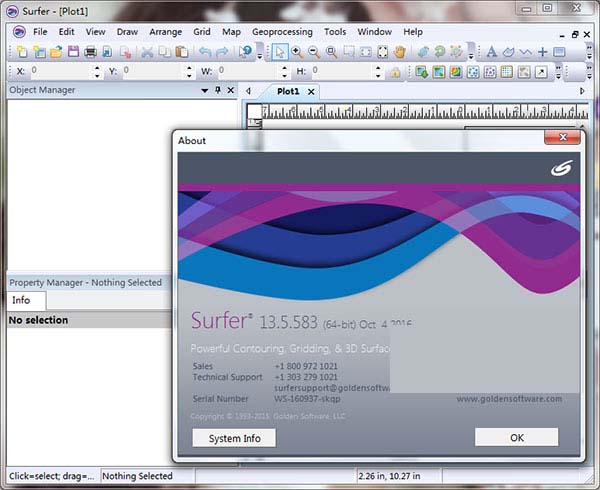Screen dimensions: 600x490
Task: Click the Cut scissors icon
Action: coord(147,52)
